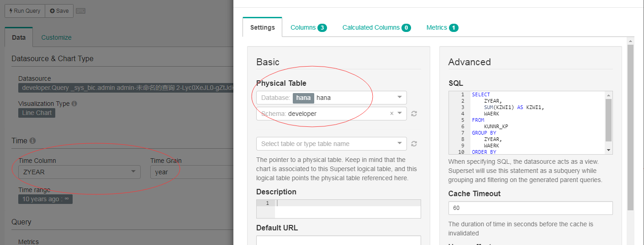Viewport: 644px width, 245px height.
Task: Click the datasource label developer.Query
Action: 126,88
